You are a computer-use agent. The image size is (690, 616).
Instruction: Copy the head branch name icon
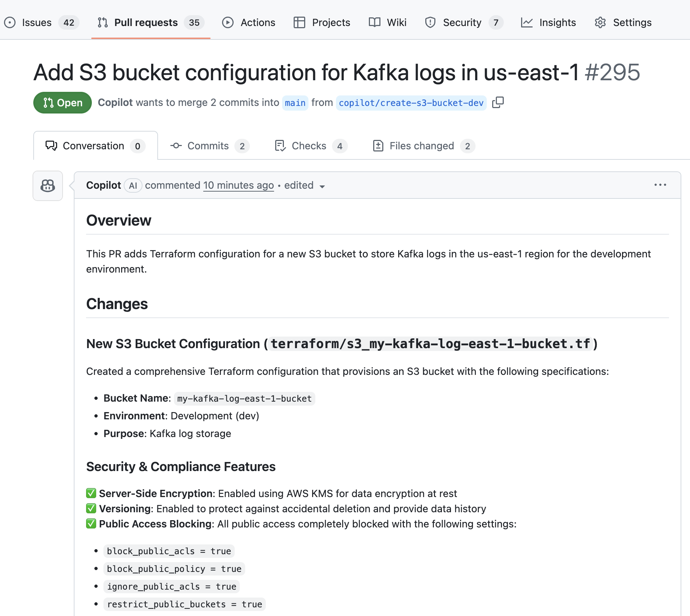point(498,103)
